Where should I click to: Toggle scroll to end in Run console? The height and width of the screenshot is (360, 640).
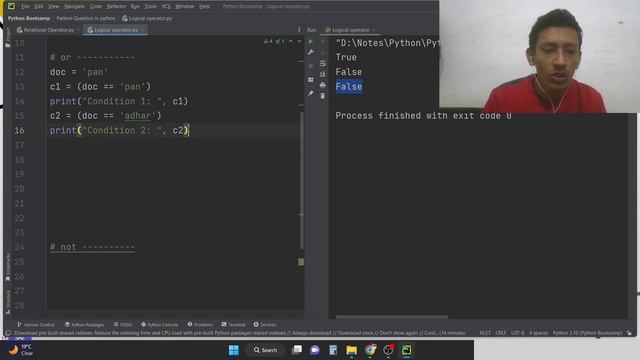tap(323, 74)
